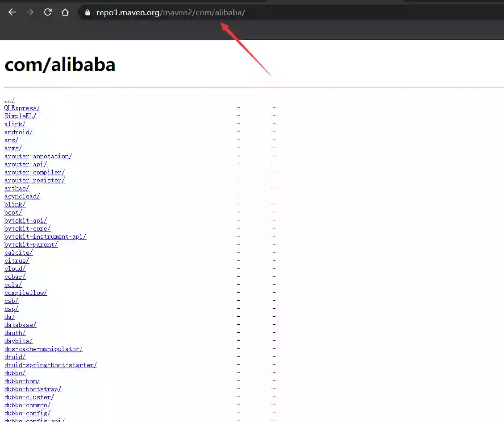Click the browser forward arrow

[30, 12]
